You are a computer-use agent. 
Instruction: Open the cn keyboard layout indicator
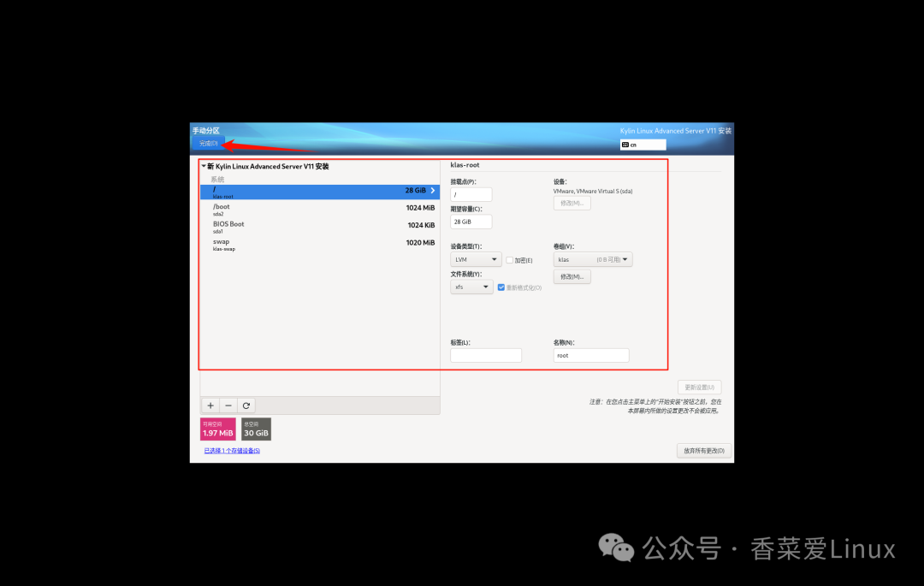[643, 145]
